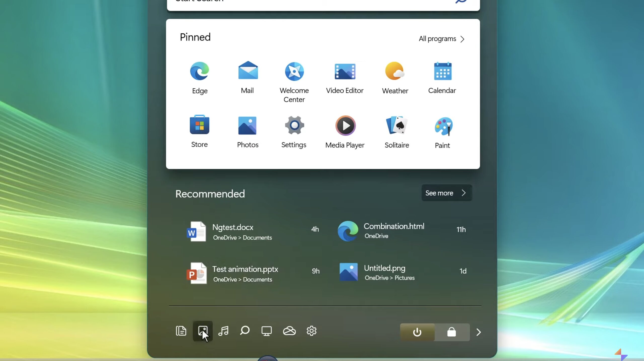Click the OneDrive cloud icon
The width and height of the screenshot is (644, 361).
pos(289,331)
